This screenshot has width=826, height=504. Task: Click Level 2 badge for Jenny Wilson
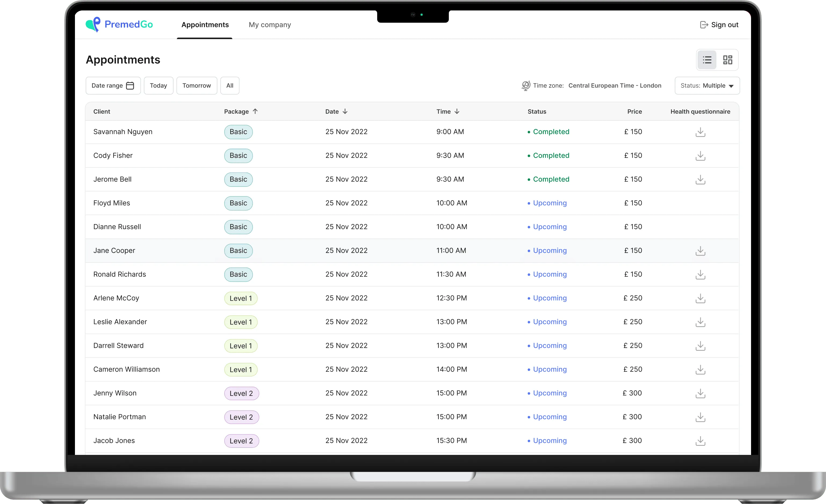click(241, 393)
